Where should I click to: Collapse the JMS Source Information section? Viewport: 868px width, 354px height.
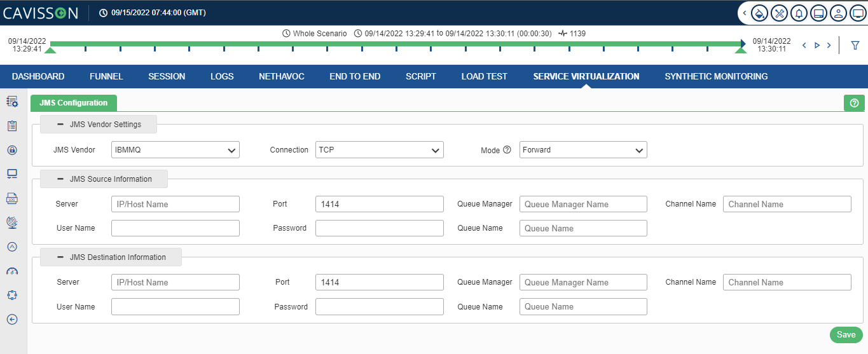60,179
